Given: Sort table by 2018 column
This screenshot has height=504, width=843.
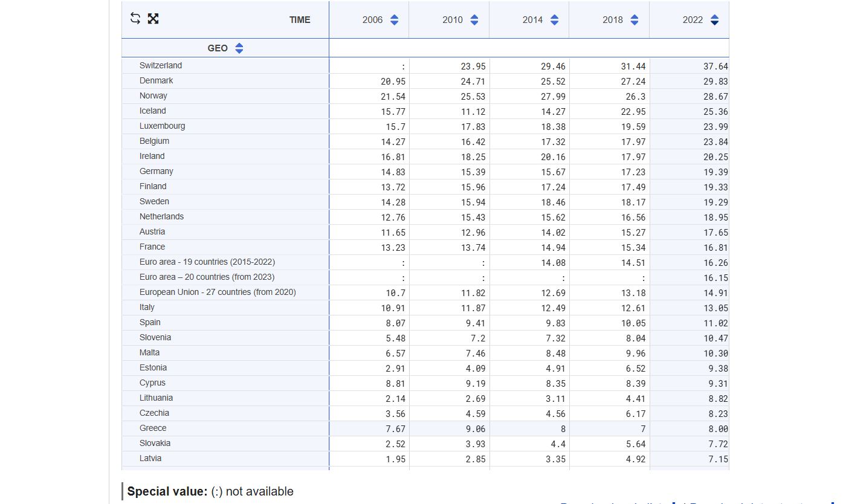Looking at the screenshot, I should (x=634, y=20).
